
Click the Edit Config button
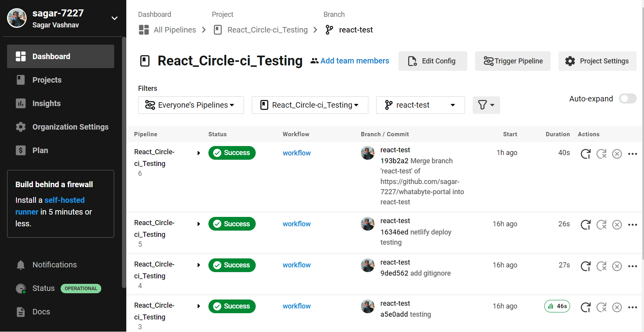[x=432, y=61]
